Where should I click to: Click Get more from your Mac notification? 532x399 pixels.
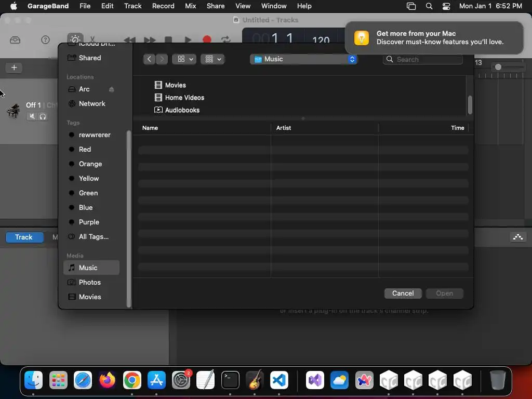(434, 37)
